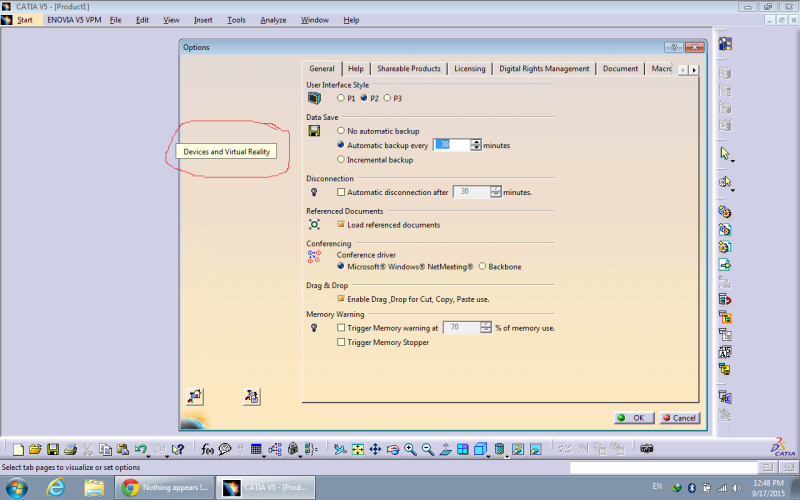Click the Replace Component icon in right toolbar
800x500 pixels.
pyautogui.click(x=725, y=299)
